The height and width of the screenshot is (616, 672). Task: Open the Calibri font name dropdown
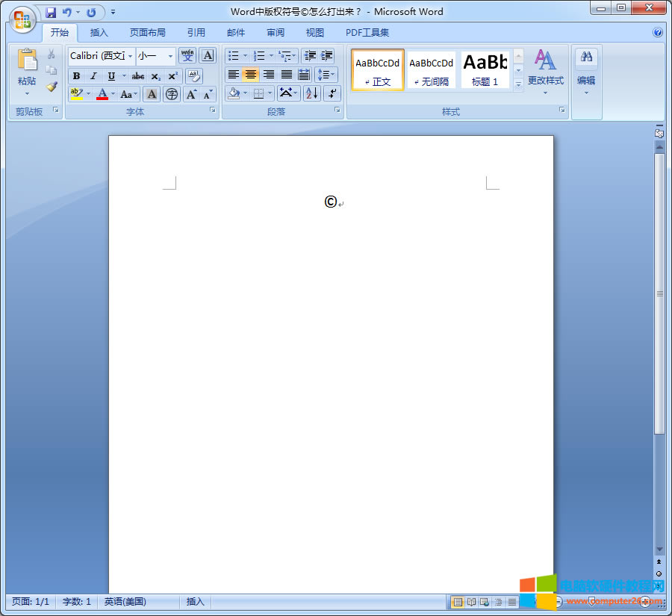[131, 56]
